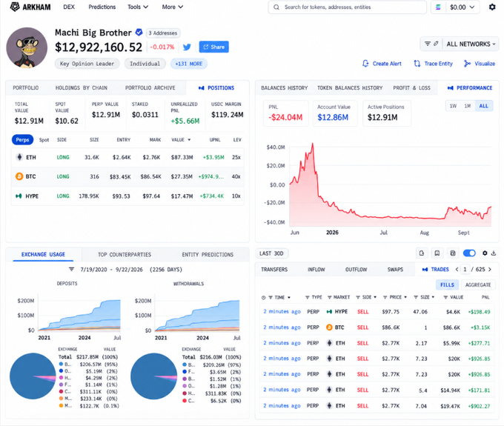
Task: Switch to the Swaps tab
Action: click(395, 269)
